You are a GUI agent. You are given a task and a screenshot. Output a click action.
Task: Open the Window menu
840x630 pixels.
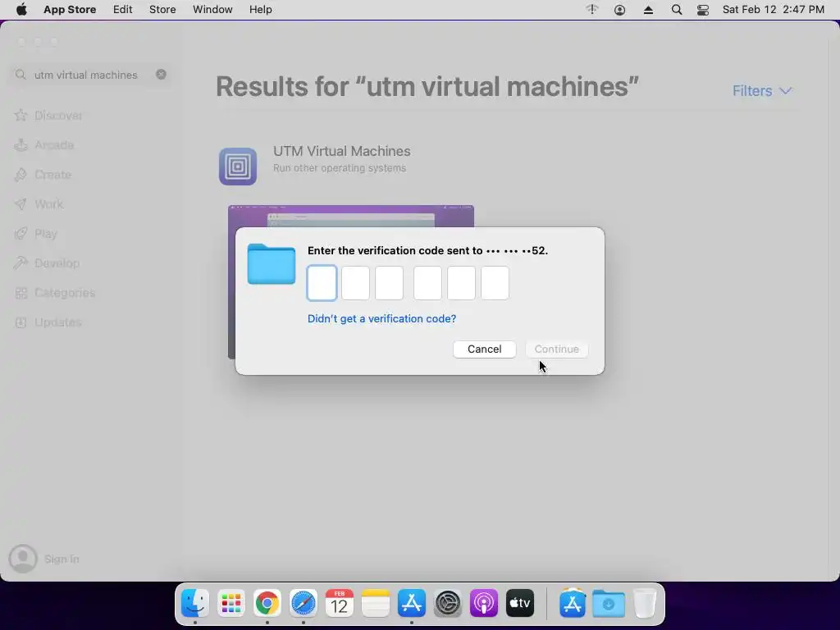click(x=212, y=10)
